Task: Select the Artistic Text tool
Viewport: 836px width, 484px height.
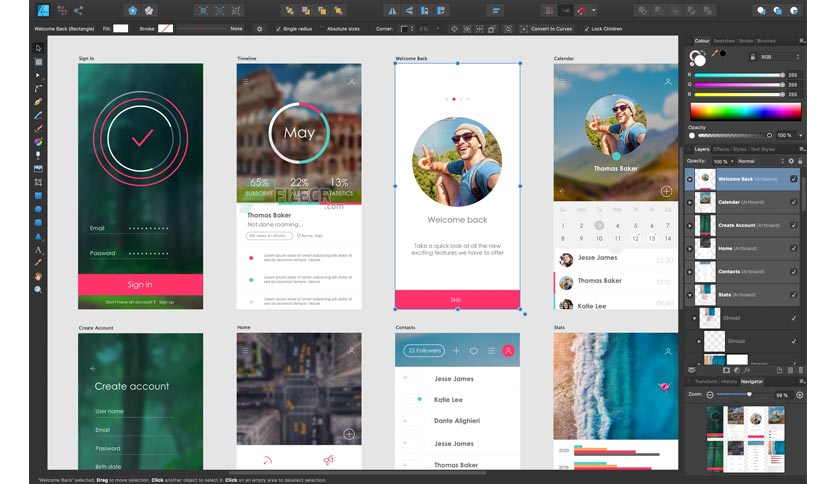Action: click(39, 249)
